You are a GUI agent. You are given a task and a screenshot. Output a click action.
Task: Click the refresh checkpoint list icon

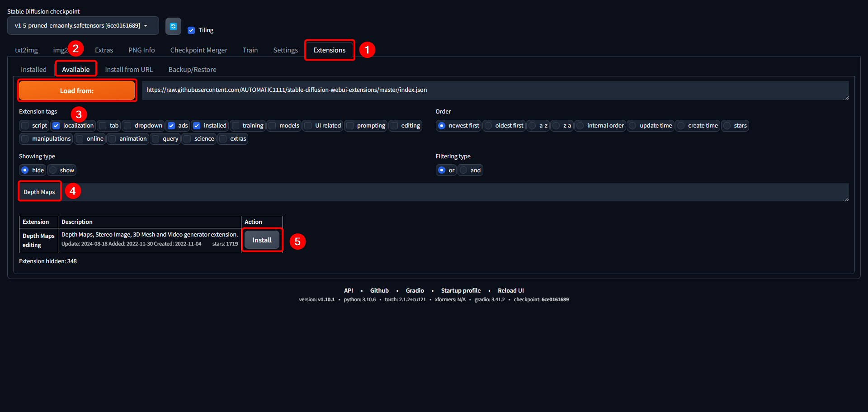click(x=173, y=26)
